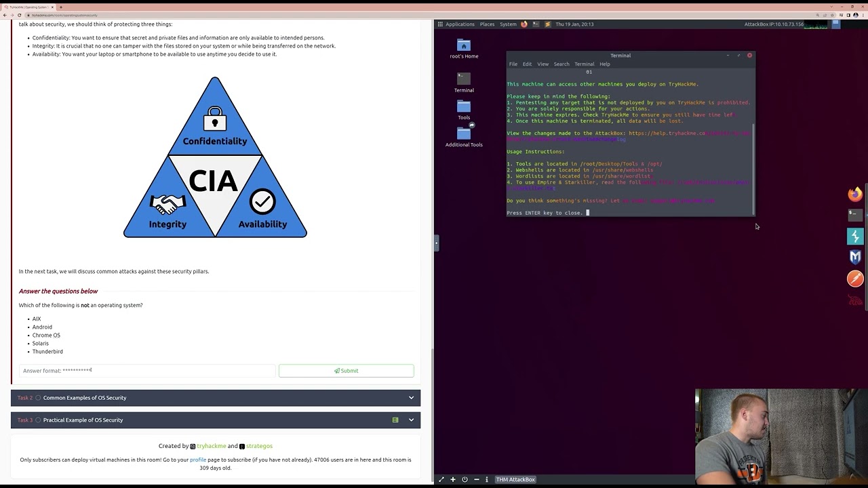
Task: Open the strategos creator link
Action: coord(259,446)
